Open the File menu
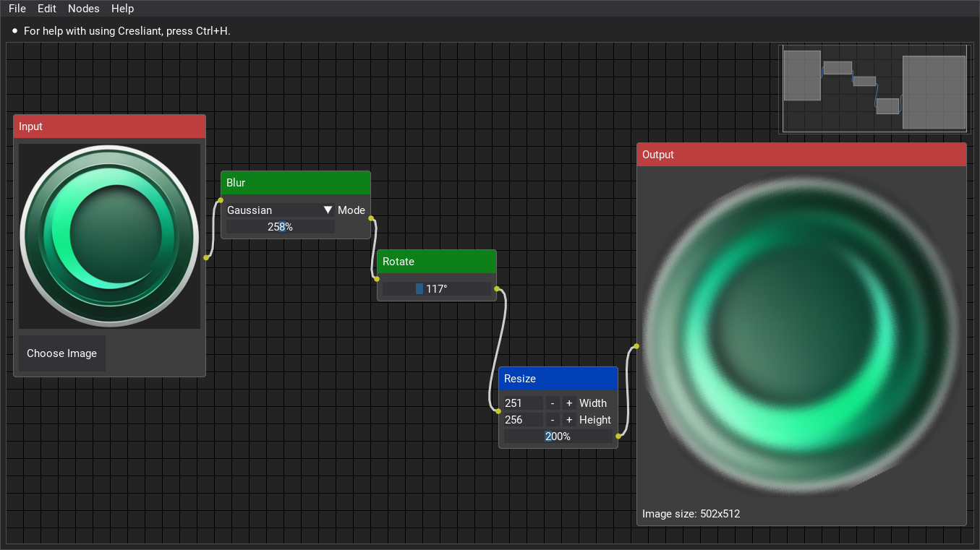This screenshot has height=550, width=980. click(x=17, y=9)
